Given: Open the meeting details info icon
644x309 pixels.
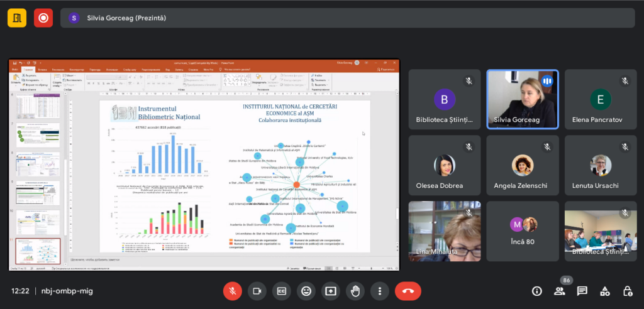Looking at the screenshot, I should [536, 291].
